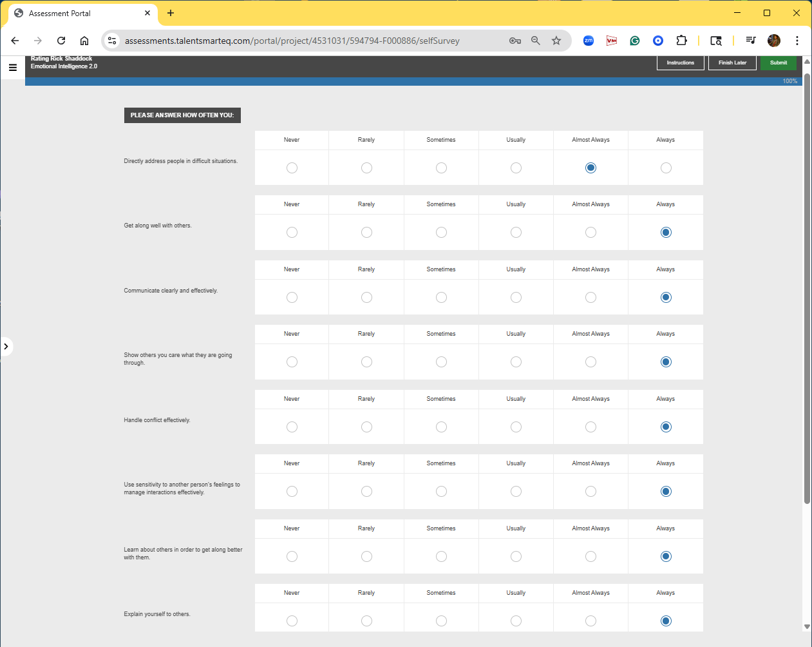
Task: Select Usually for Handle conflict effectively
Action: pos(516,427)
